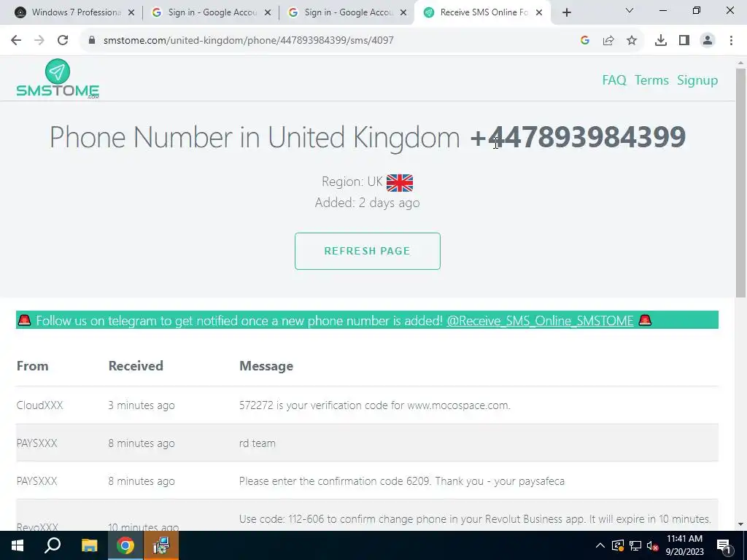This screenshot has width=747, height=560.
Task: Open the Chrome profile avatar
Action: [x=708, y=41]
